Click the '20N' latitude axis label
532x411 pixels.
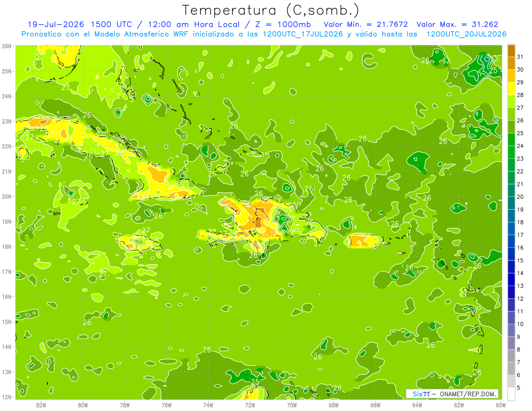(7, 196)
